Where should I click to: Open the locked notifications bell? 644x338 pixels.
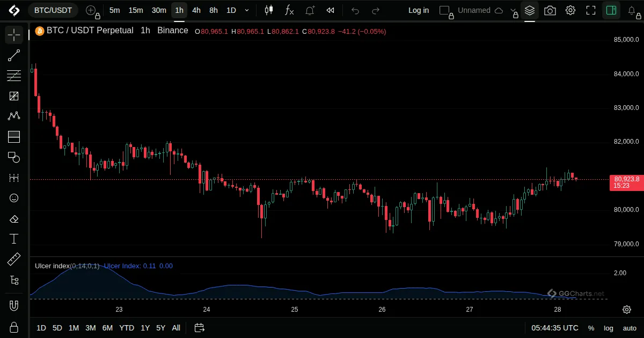pos(632,10)
